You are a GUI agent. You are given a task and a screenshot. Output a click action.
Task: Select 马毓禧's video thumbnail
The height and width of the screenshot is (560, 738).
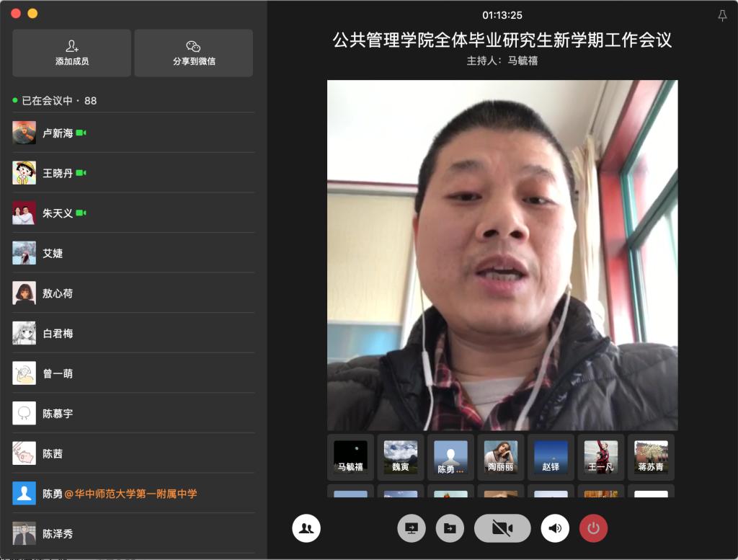(350, 457)
